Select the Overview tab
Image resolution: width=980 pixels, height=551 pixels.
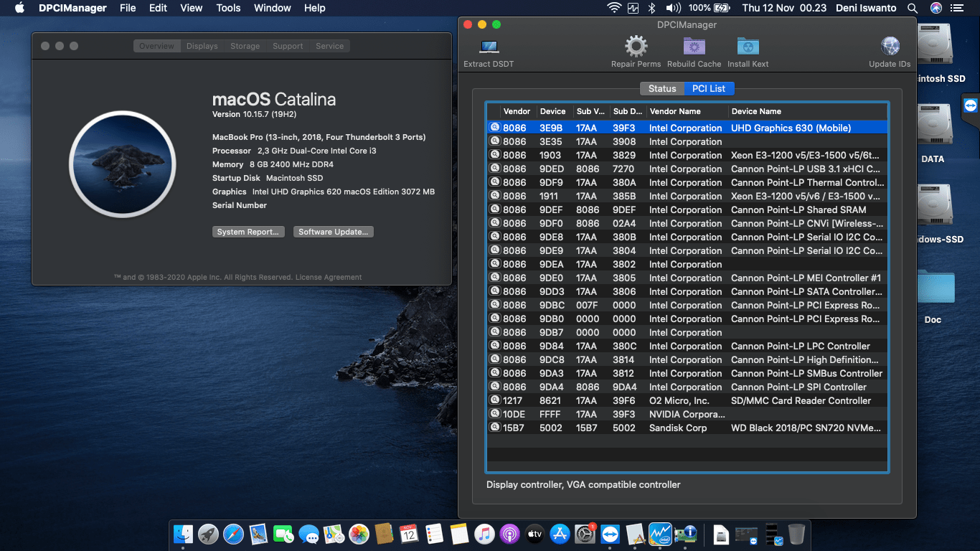(x=156, y=46)
